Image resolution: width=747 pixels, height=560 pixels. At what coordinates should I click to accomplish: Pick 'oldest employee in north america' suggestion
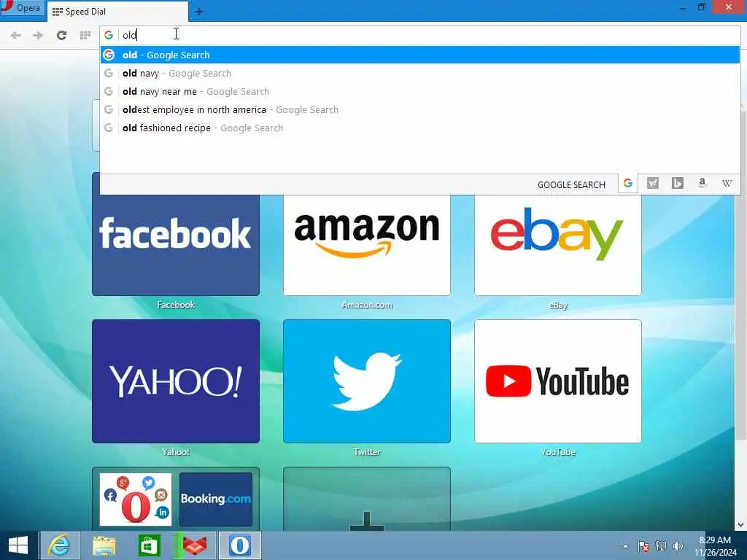click(419, 109)
